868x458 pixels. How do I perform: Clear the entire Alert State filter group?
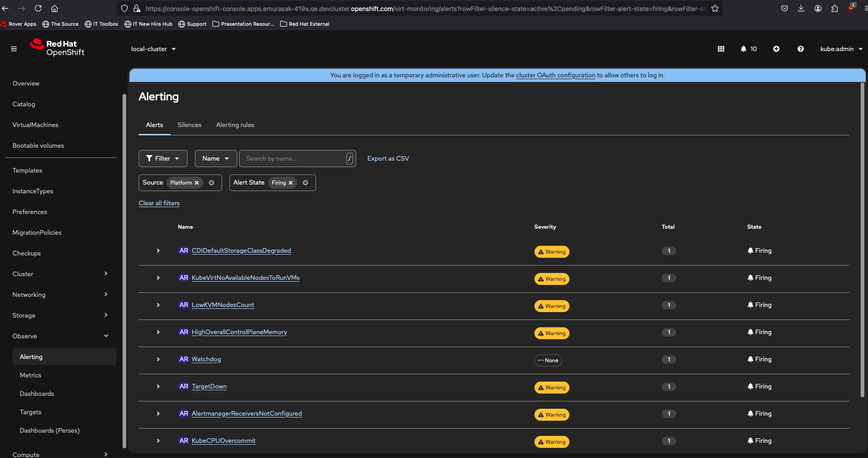tap(305, 183)
